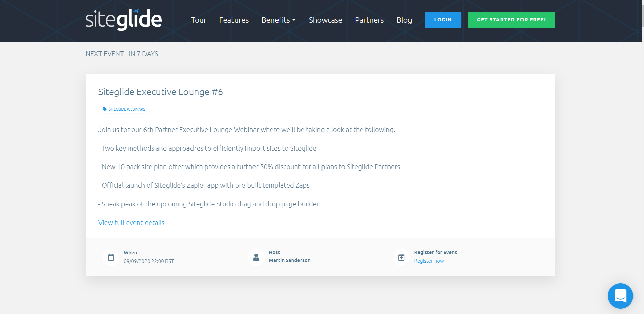Image resolution: width=644 pixels, height=314 pixels.
Task: Open the Tour page
Action: point(198,20)
